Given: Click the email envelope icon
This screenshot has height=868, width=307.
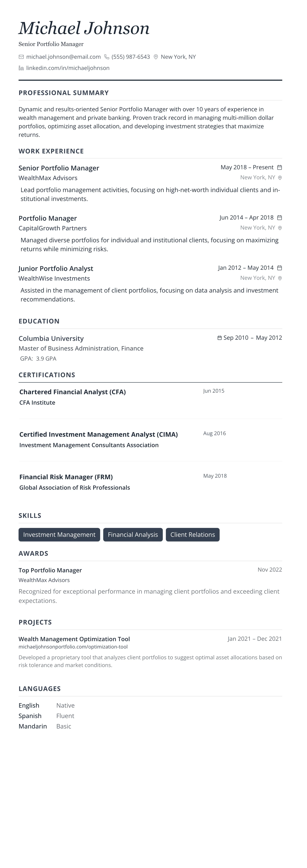Looking at the screenshot, I should (21, 57).
